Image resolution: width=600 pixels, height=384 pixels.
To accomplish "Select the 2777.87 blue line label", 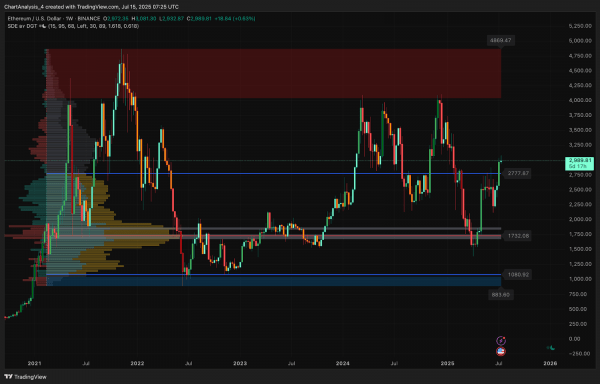I will point(518,174).
